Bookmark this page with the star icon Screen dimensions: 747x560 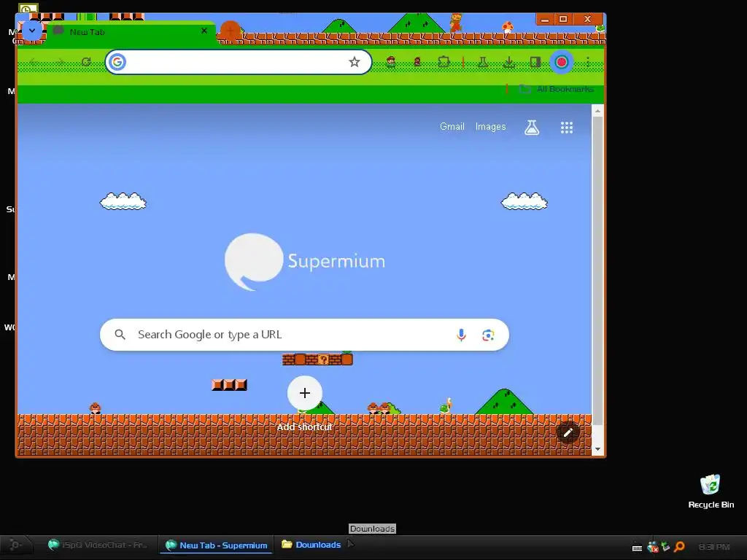pyautogui.click(x=354, y=62)
